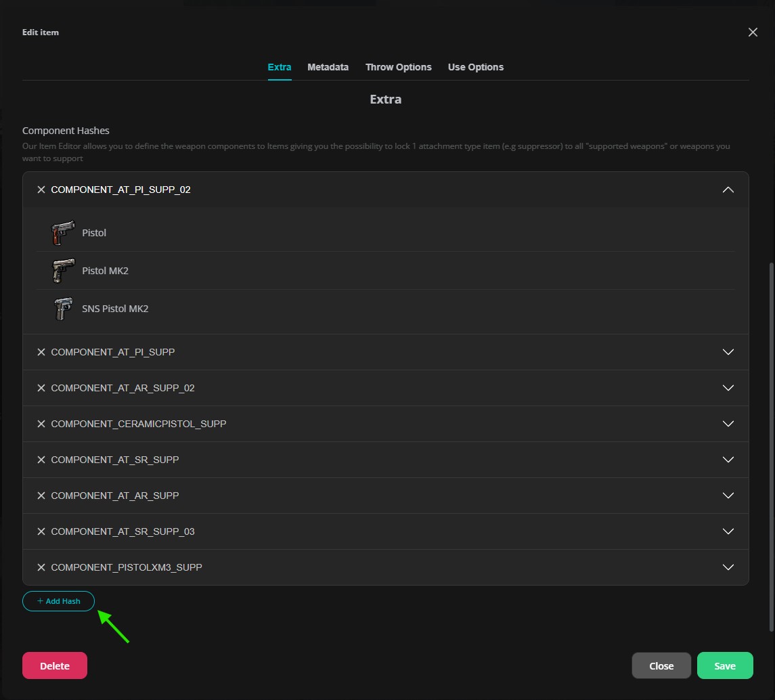Remove COMPONENT_AT_SR_SUPP using its X icon
The height and width of the screenshot is (700, 775).
(41, 459)
